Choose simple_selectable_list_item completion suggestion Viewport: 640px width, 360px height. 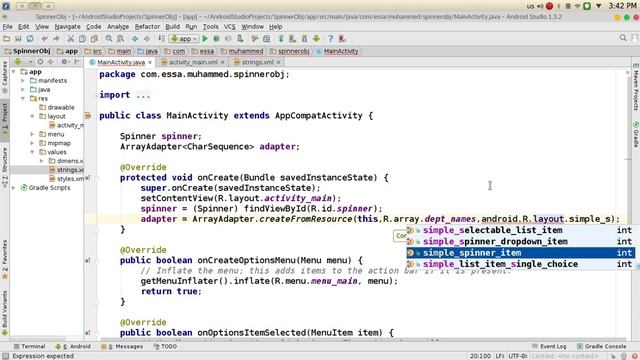tap(521, 230)
